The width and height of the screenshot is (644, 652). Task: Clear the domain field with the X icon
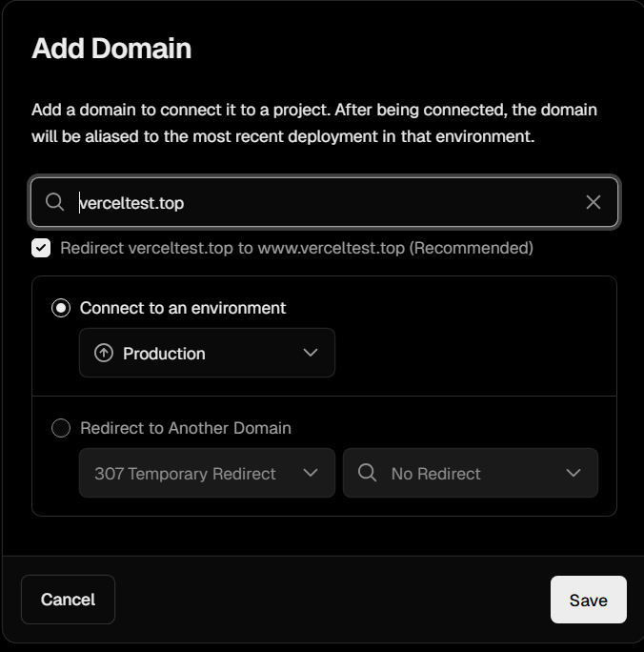coord(593,202)
